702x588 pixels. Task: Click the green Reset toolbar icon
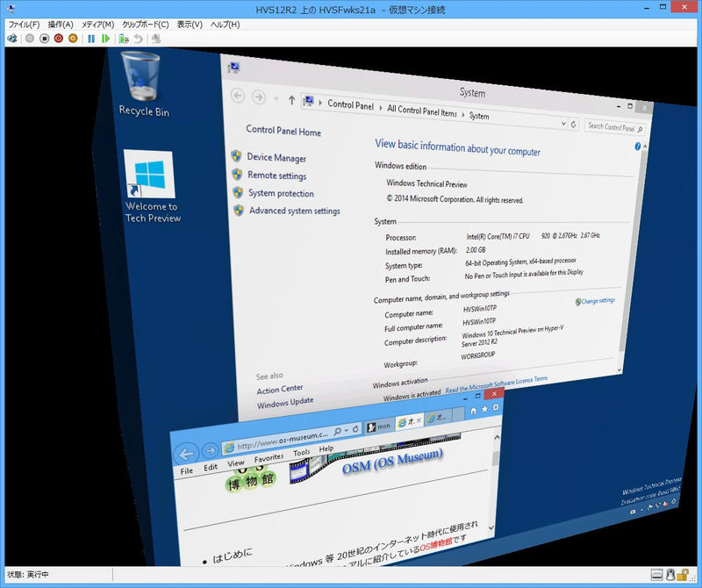pos(105,39)
